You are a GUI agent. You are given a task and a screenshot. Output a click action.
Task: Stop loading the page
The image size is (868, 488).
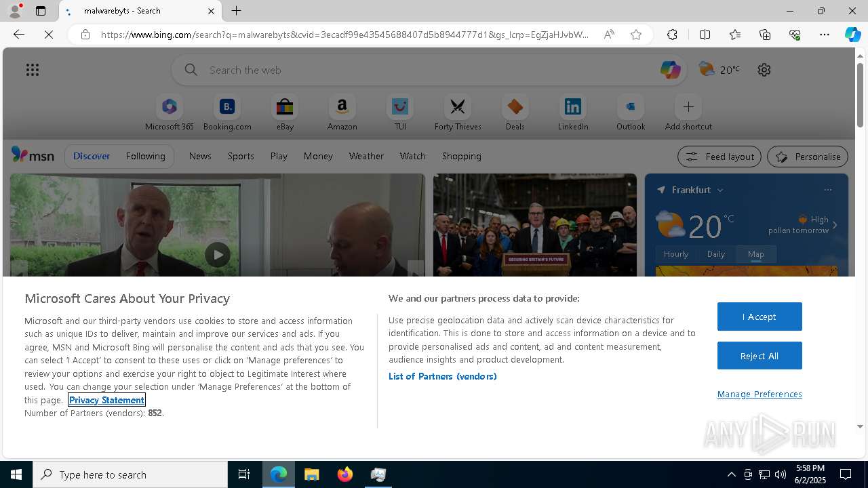click(x=49, y=35)
